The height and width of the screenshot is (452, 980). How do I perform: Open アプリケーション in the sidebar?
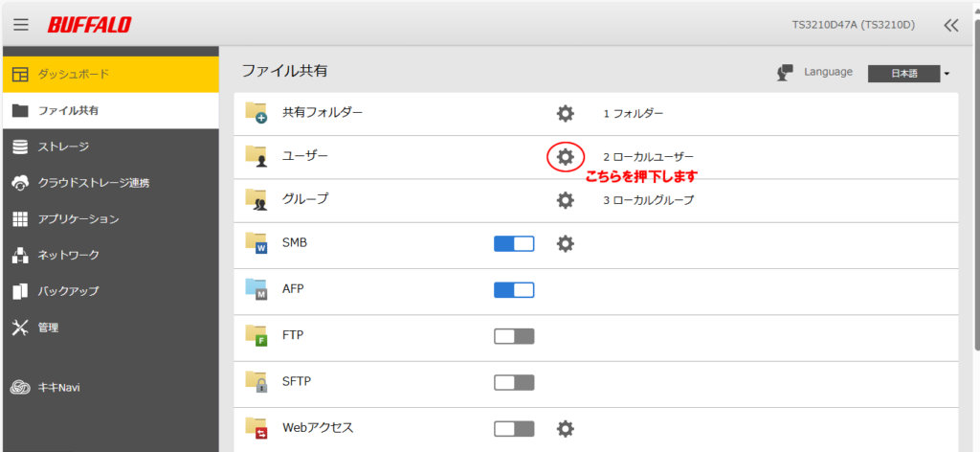click(111, 219)
